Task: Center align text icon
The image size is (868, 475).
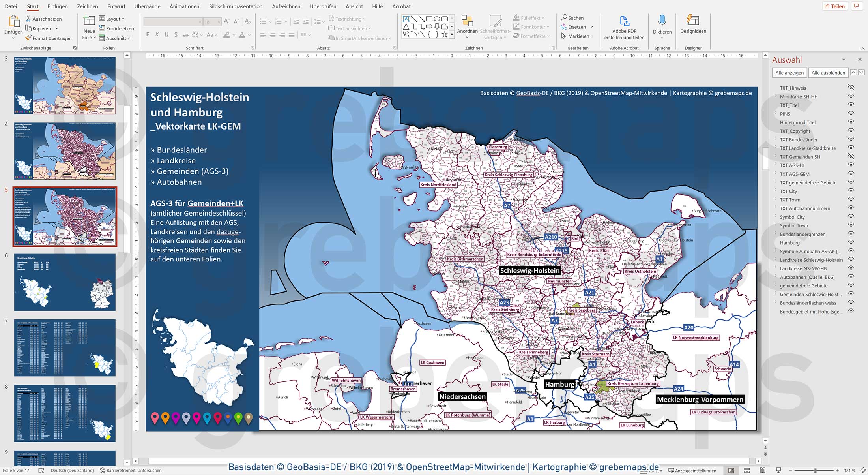Action: [273, 35]
